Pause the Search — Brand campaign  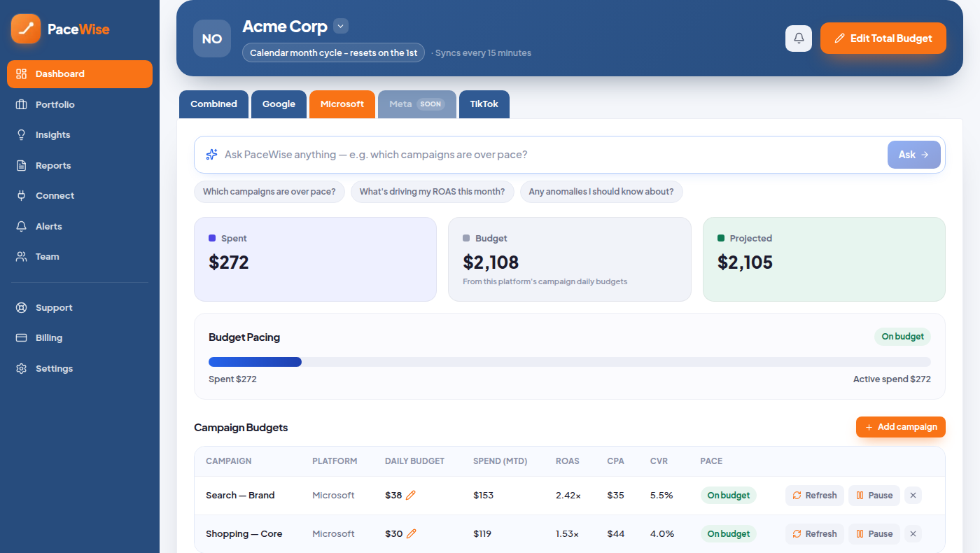click(x=874, y=496)
